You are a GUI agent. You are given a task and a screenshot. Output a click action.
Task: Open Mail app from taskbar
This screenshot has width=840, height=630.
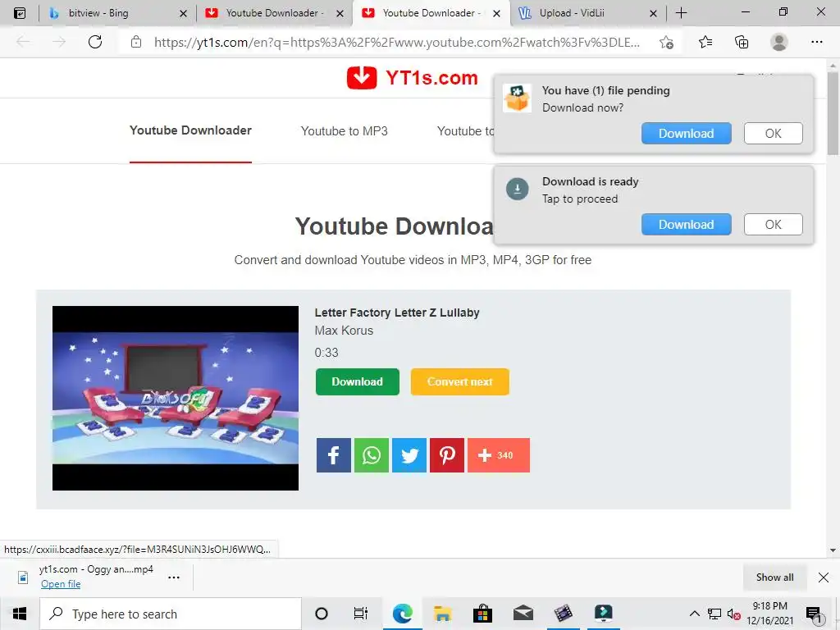click(523, 614)
